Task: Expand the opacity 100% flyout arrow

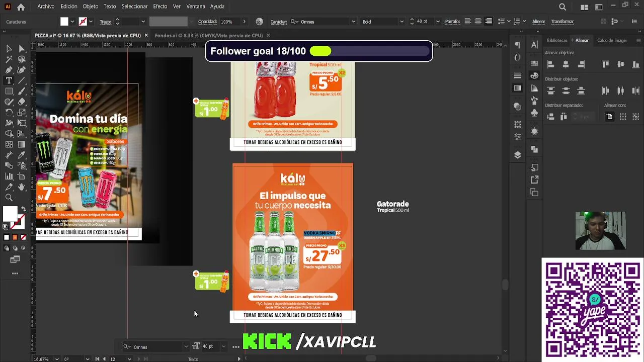Action: 244,22
